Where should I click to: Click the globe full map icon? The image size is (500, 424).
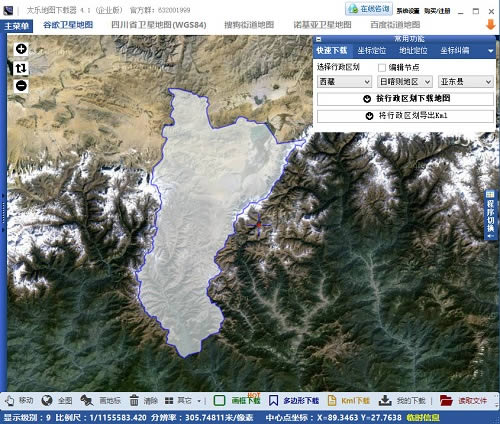pyautogui.click(x=47, y=400)
